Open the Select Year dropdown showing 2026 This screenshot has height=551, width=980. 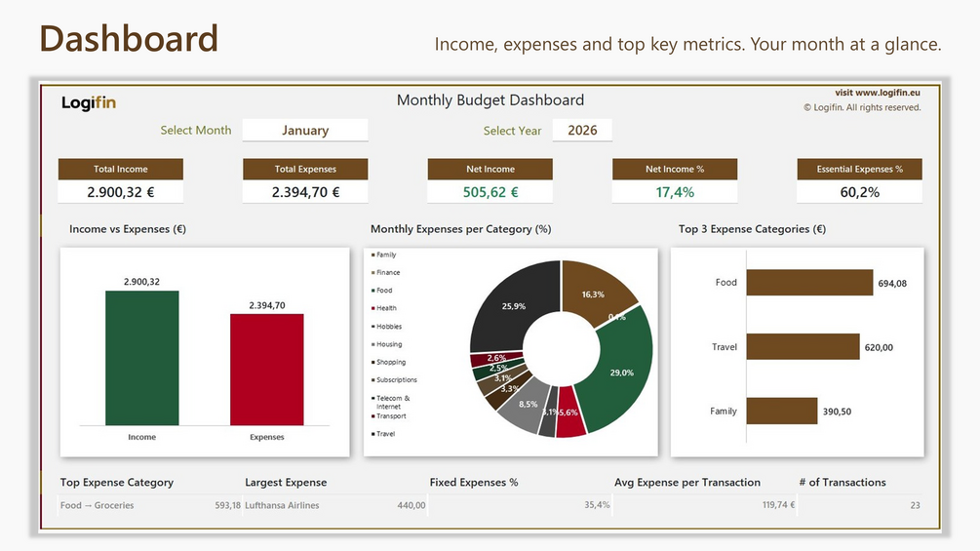pyautogui.click(x=582, y=130)
